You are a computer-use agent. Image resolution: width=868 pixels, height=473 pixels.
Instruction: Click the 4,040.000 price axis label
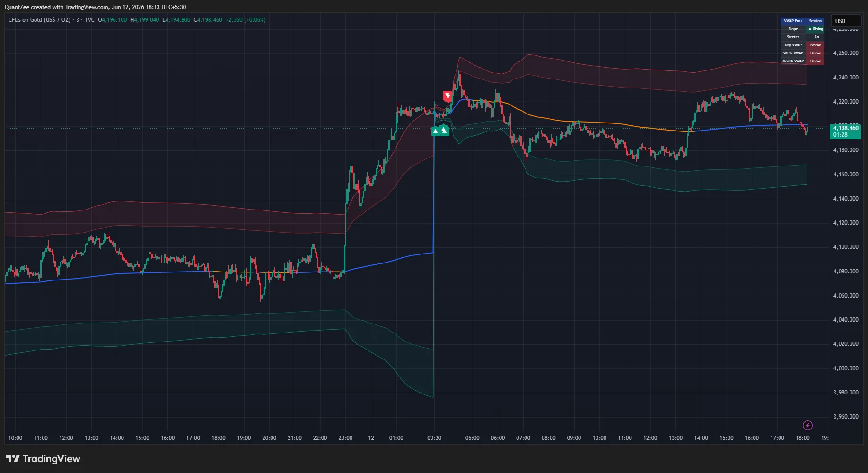click(846, 320)
